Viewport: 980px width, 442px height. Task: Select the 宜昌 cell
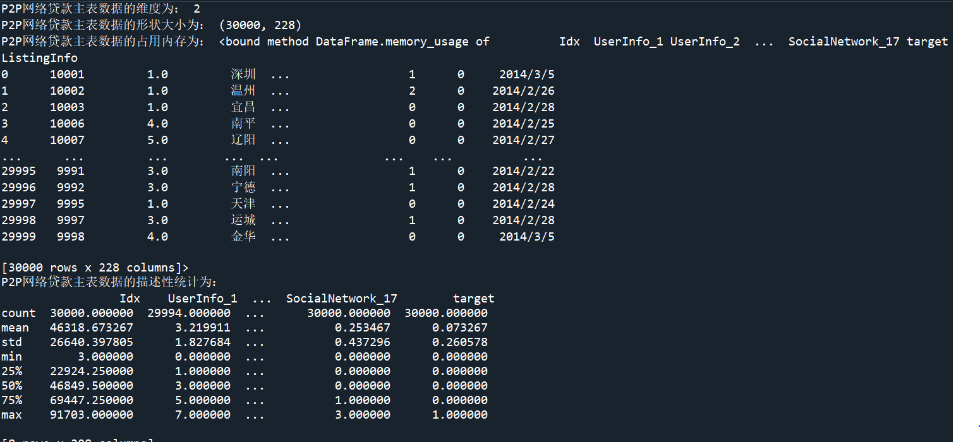click(243, 107)
